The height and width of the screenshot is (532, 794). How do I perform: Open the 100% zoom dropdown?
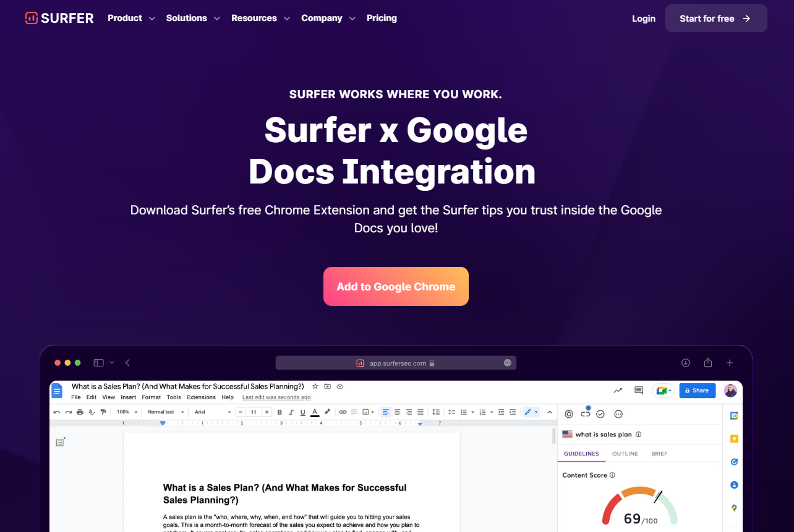(127, 412)
